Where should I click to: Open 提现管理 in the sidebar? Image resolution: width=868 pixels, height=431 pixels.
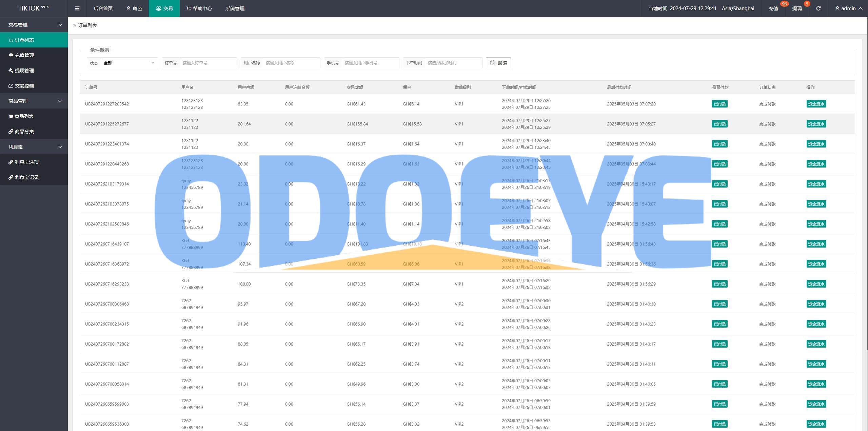pos(34,71)
